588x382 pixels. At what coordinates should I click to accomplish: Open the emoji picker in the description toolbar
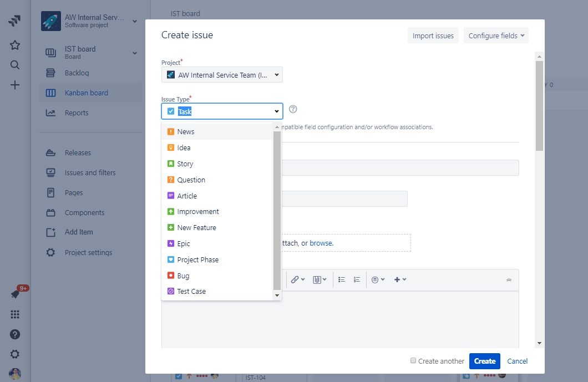coord(376,279)
